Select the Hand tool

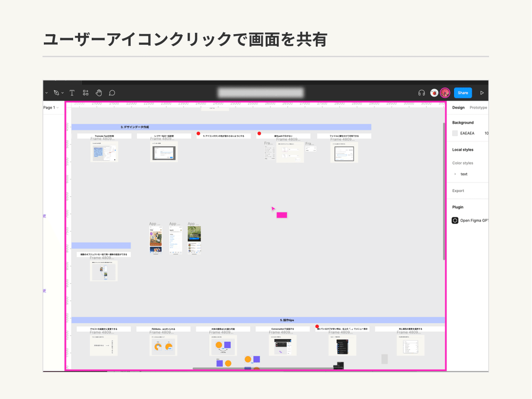tap(99, 93)
